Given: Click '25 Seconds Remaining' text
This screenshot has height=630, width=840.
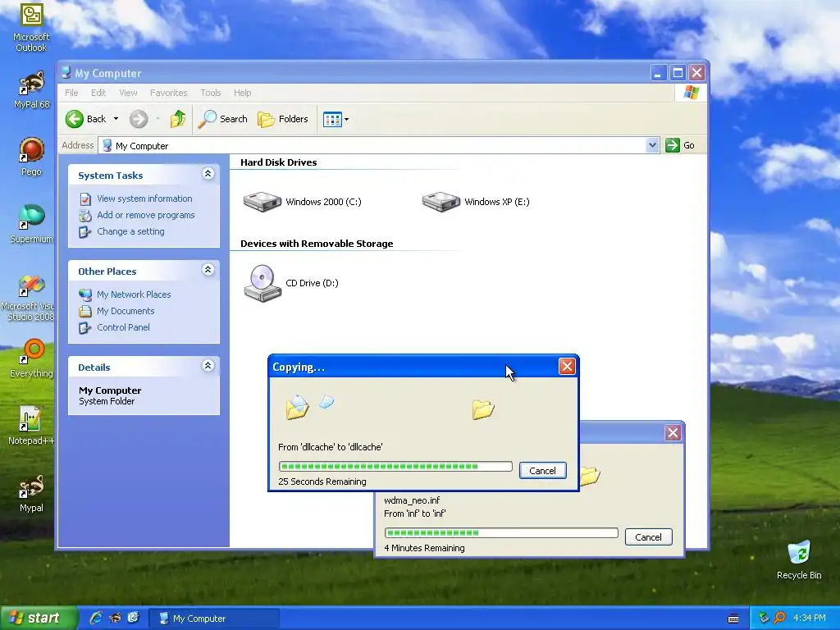Looking at the screenshot, I should click(x=322, y=482).
